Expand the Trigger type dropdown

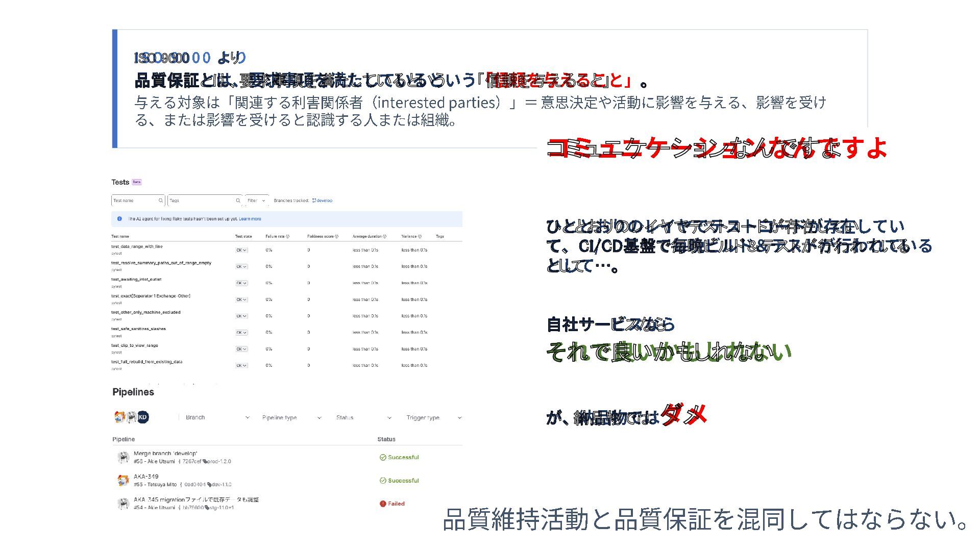[x=434, y=417]
